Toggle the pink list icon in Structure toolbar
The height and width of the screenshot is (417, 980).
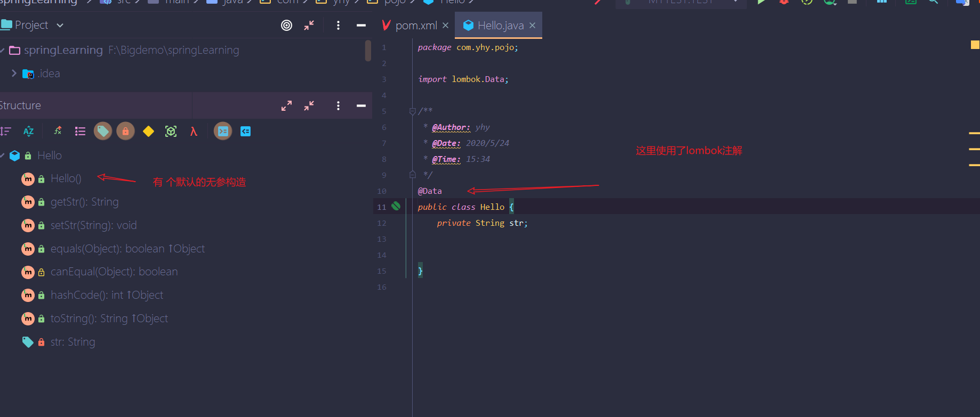(x=80, y=131)
